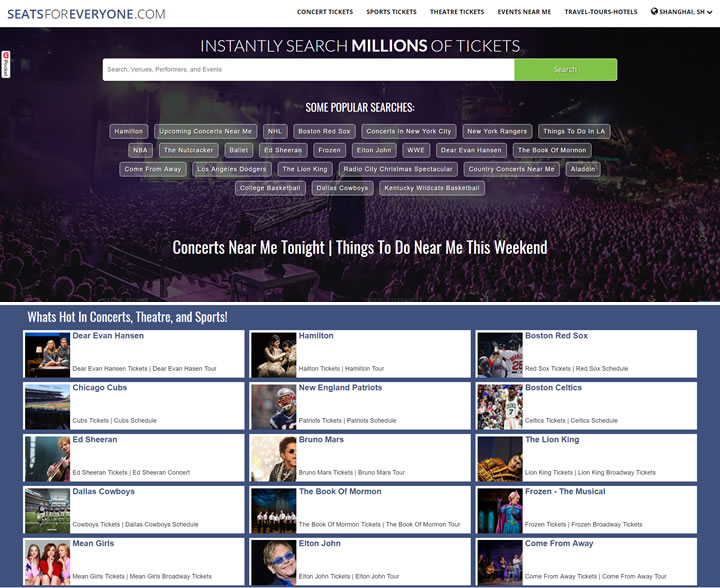The image size is (720, 588).
Task: Open the Sports Tickets menu
Action: pyautogui.click(x=391, y=12)
